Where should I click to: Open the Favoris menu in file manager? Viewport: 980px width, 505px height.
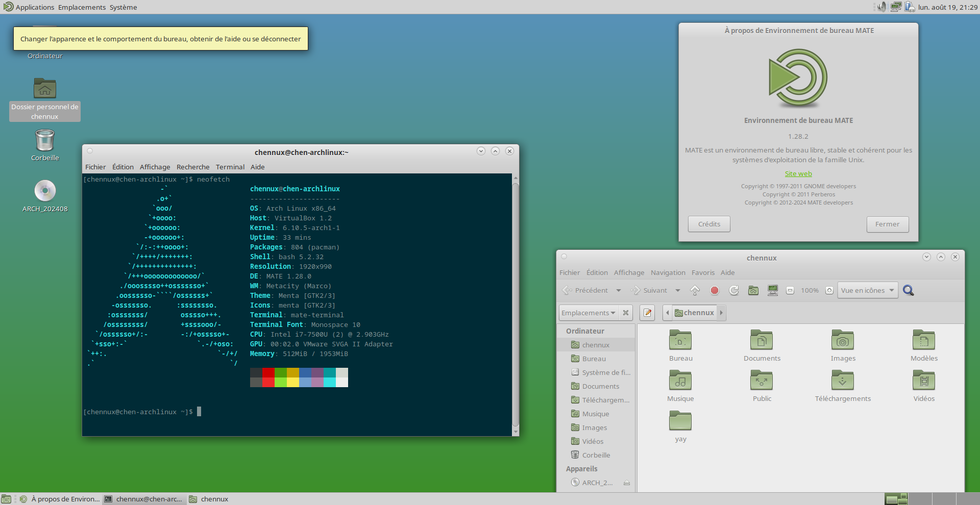coord(703,272)
